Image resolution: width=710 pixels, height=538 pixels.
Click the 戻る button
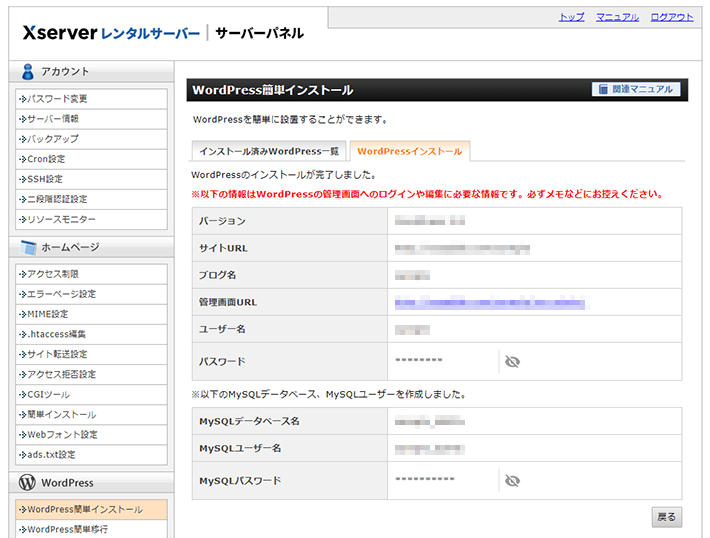point(667,517)
